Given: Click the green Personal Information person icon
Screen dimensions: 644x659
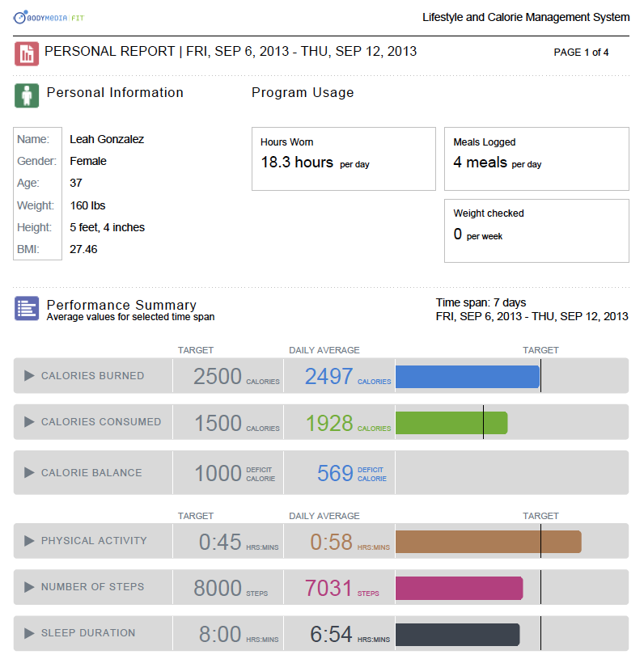Looking at the screenshot, I should pyautogui.click(x=27, y=95).
